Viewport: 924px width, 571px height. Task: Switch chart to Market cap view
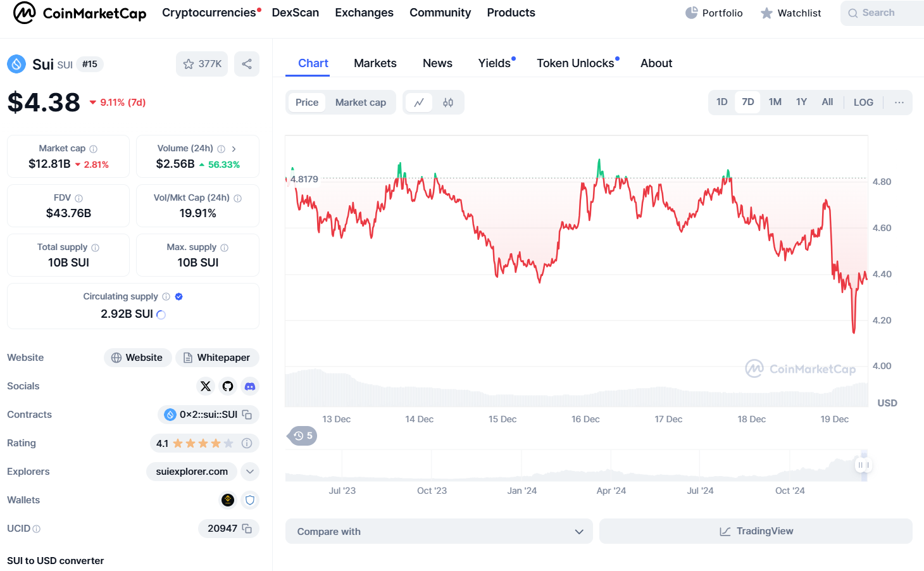(x=360, y=103)
